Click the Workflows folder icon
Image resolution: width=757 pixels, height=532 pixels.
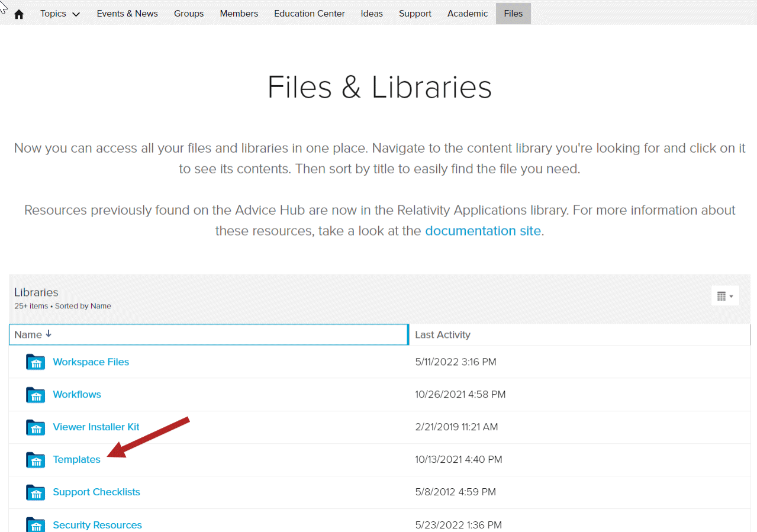(36, 395)
